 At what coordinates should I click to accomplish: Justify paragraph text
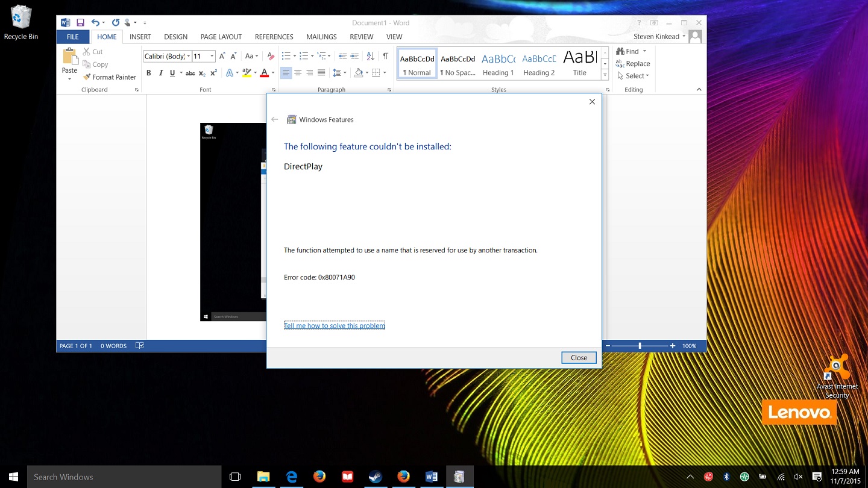[x=321, y=73]
